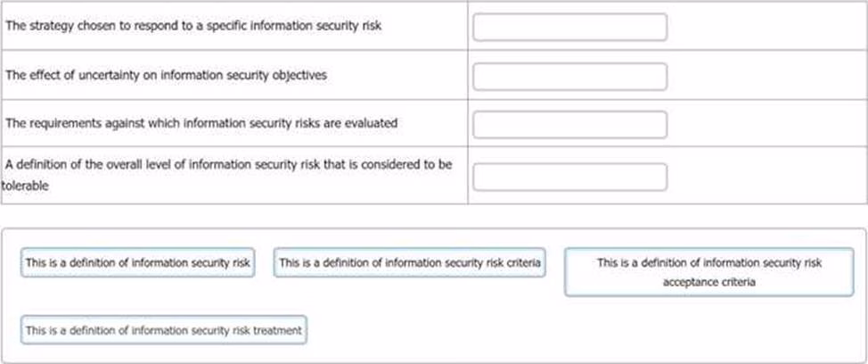Click the word "tolerable" in the last statement

(x=25, y=186)
